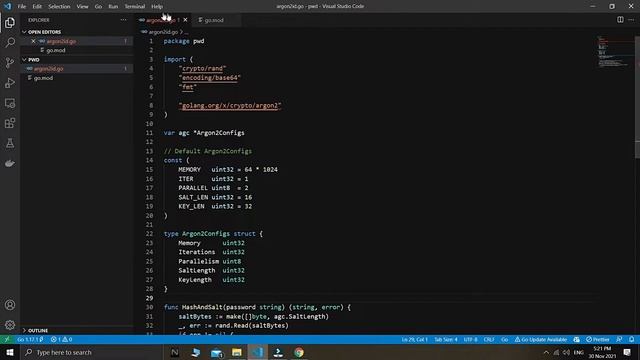Viewport: 640px width, 360px height.
Task: Open the Run menu
Action: point(113,7)
